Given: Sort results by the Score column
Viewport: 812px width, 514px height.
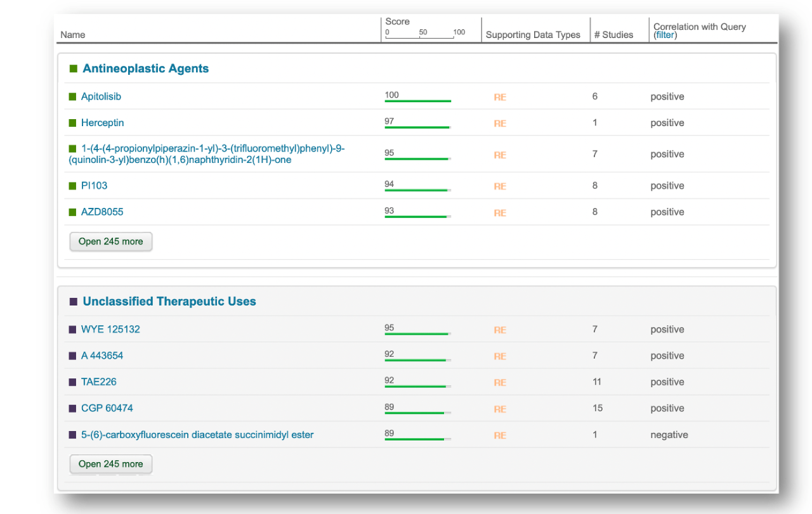Looking at the screenshot, I should (x=397, y=21).
